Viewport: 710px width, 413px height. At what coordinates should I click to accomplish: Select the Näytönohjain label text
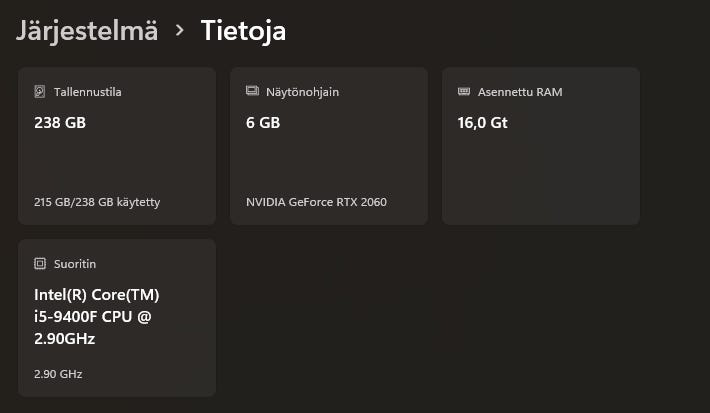pyautogui.click(x=302, y=92)
